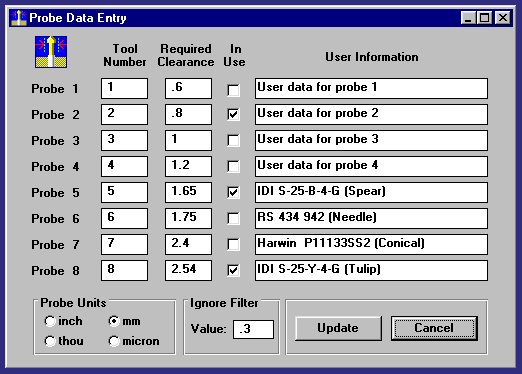Focus Tool Number box for Probe 7
522x374 pixels.
pos(124,244)
